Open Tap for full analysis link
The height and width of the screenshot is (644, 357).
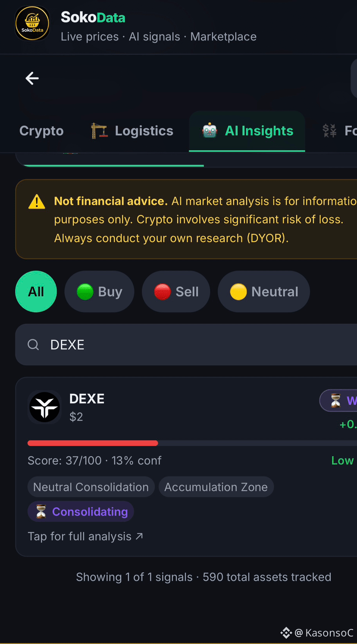point(85,536)
